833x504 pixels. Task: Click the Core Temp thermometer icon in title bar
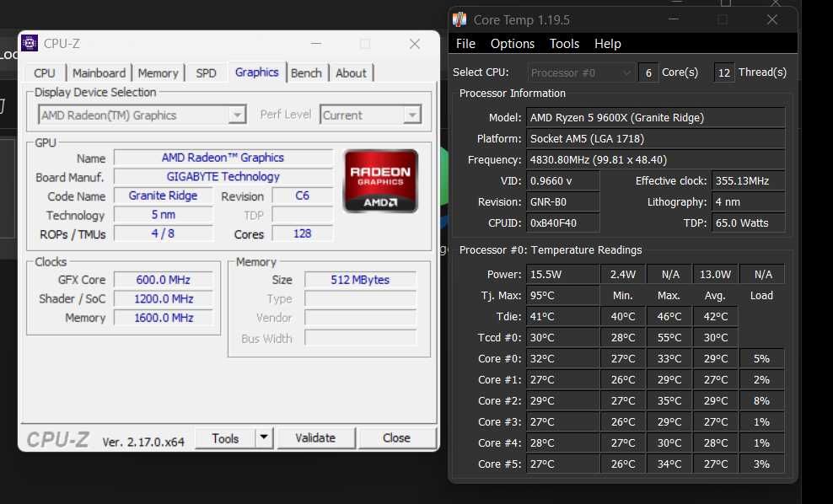point(459,19)
